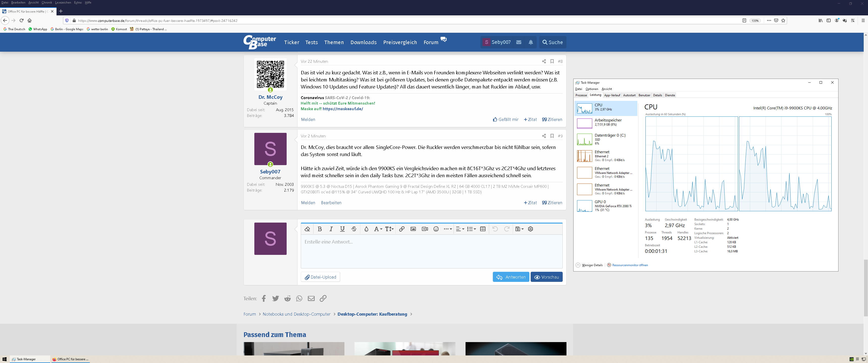The width and height of the screenshot is (868, 363).
Task: Open the smilies picker in editor
Action: [436, 229]
